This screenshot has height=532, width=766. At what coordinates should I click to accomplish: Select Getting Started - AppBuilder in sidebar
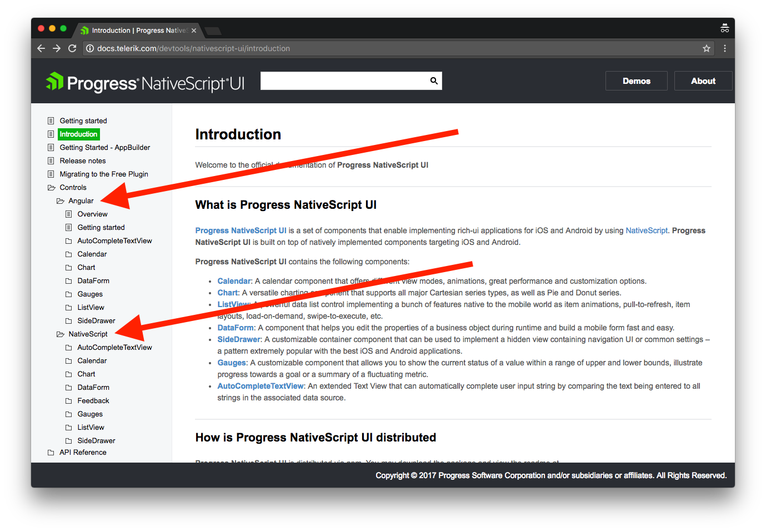click(x=104, y=147)
